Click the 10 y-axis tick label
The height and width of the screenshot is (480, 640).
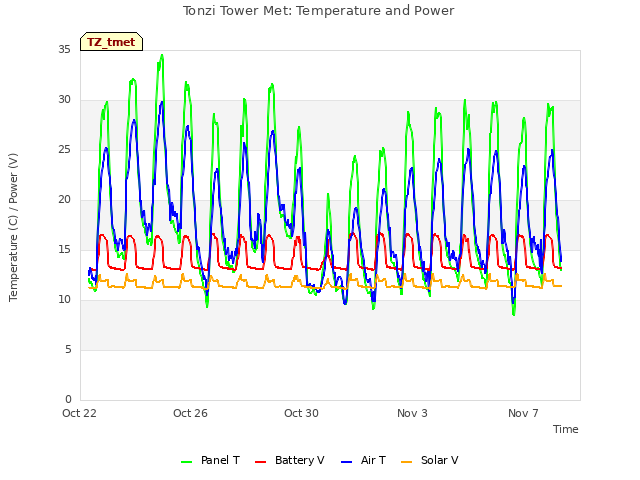click(x=64, y=300)
